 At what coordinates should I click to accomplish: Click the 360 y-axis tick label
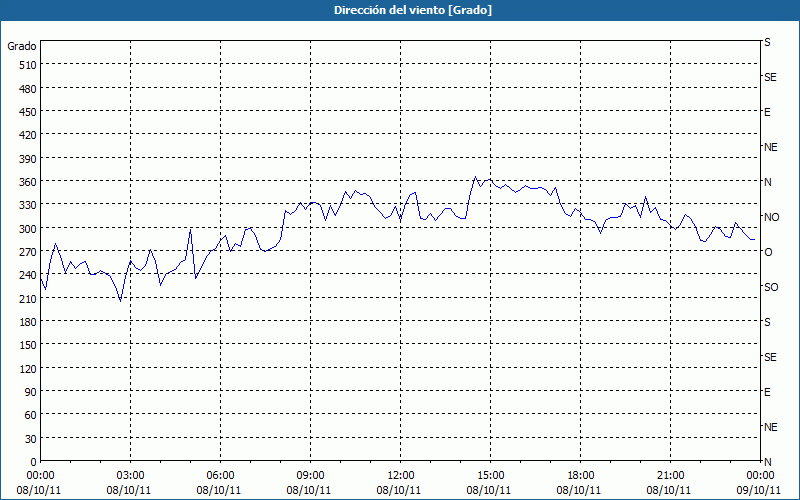tap(28, 182)
